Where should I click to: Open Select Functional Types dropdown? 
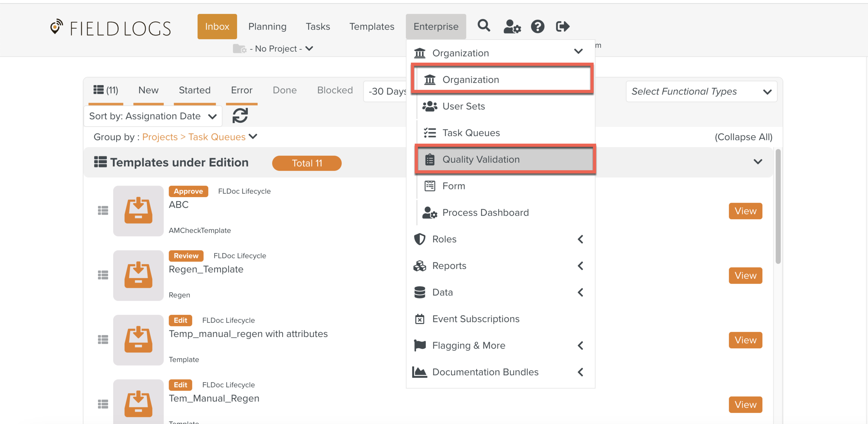[701, 91]
